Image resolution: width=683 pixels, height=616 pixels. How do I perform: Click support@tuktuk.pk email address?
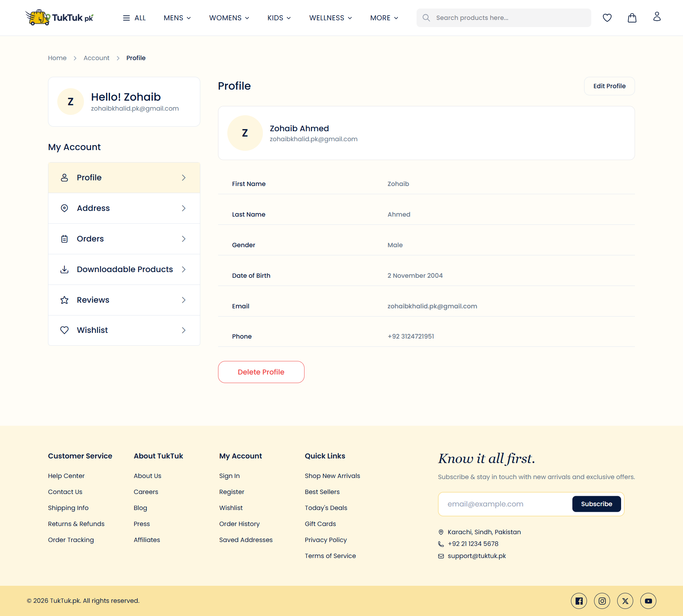tap(477, 556)
